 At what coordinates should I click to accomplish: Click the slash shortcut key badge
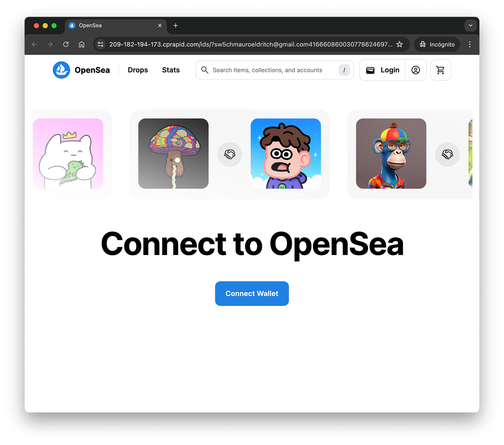[344, 70]
